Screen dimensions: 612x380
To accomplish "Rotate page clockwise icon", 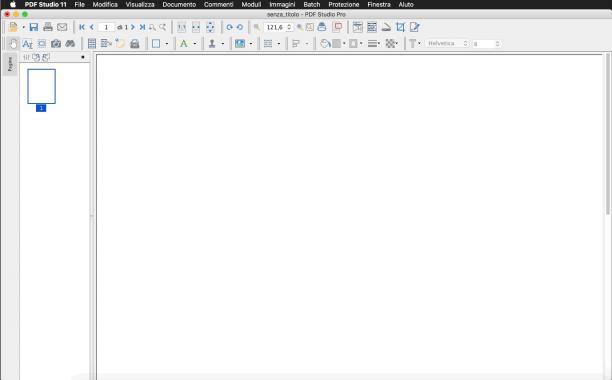I will (x=230, y=27).
